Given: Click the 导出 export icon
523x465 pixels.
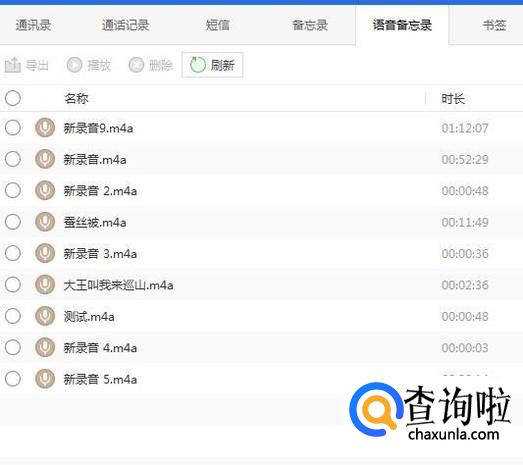Looking at the screenshot, I should [x=13, y=65].
